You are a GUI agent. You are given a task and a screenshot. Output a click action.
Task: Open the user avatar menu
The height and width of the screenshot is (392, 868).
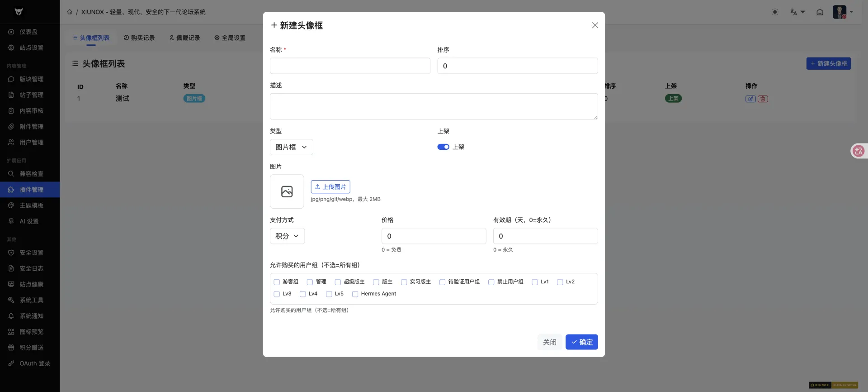coord(843,12)
